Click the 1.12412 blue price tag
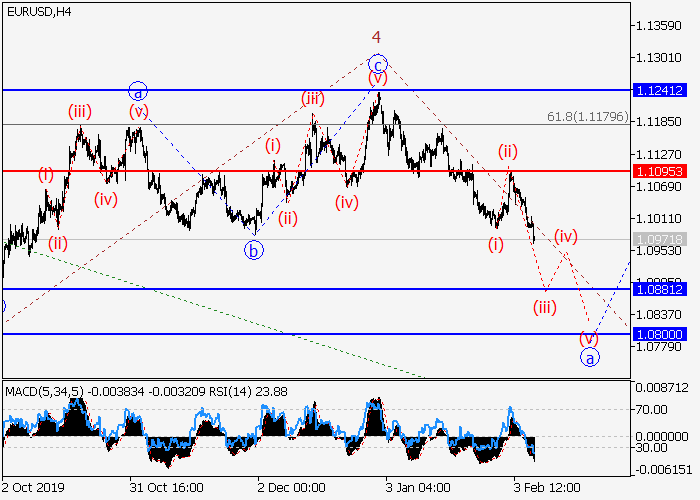 (x=659, y=90)
